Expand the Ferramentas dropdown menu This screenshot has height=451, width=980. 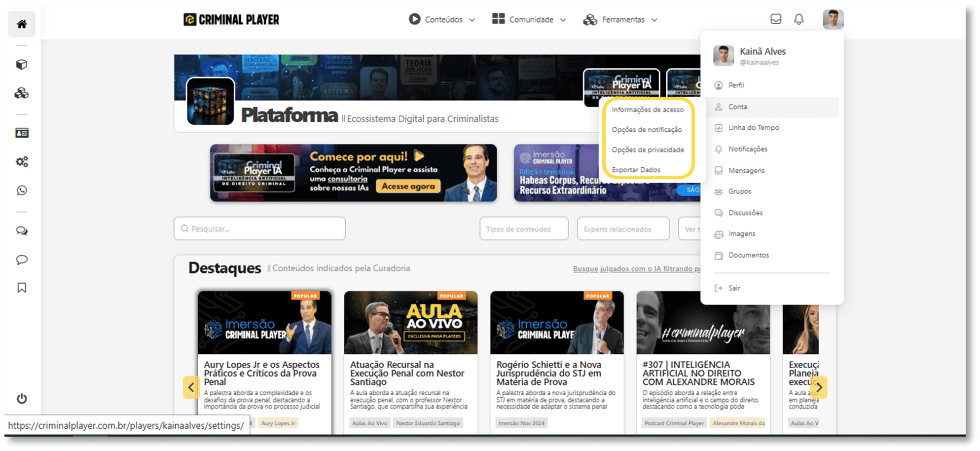click(620, 20)
